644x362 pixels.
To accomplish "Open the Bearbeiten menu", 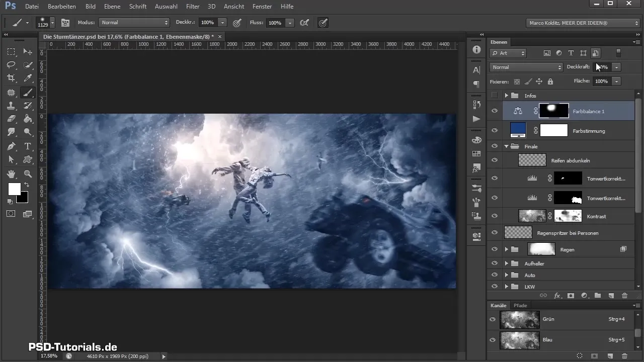I will [x=62, y=7].
